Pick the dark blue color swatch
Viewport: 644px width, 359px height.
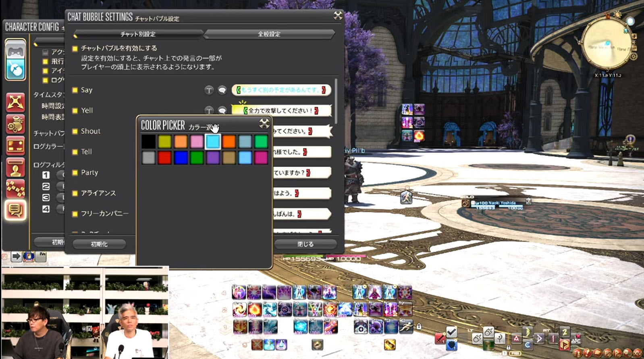pos(181,158)
